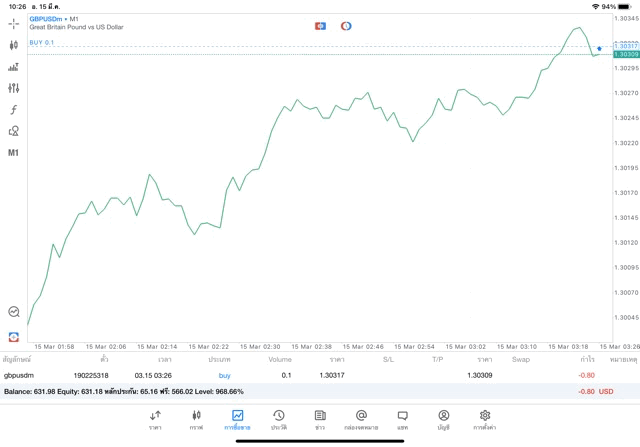Open the drawing objects shapes tool
The width and height of the screenshot is (640, 447).
[13, 131]
